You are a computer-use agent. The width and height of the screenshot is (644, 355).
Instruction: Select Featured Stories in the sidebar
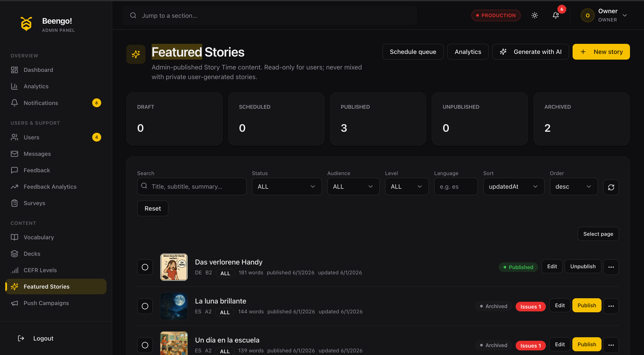pyautogui.click(x=56, y=286)
